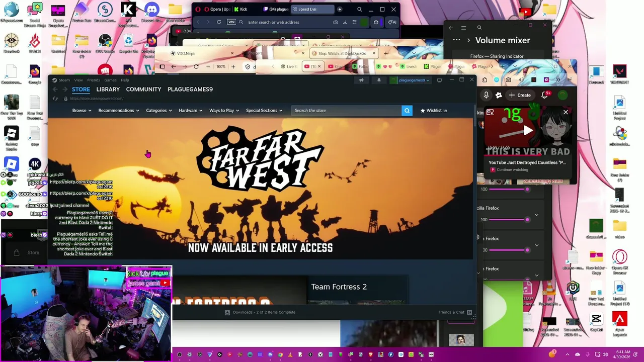Open breadcrumb ellipsis beside Volume mixer
Viewport: 644px width, 362px height.
[x=456, y=40]
